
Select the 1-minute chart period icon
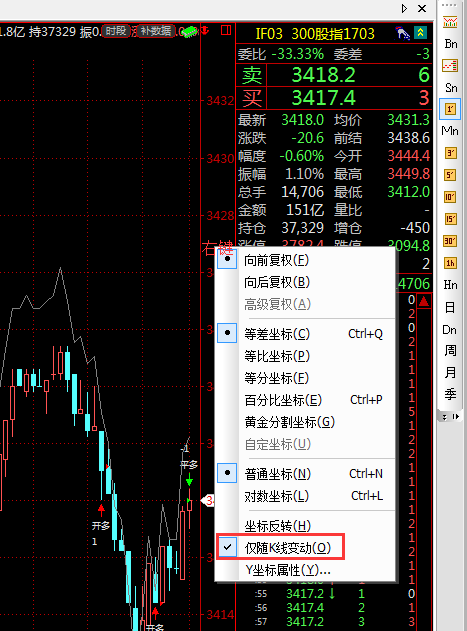click(450, 109)
